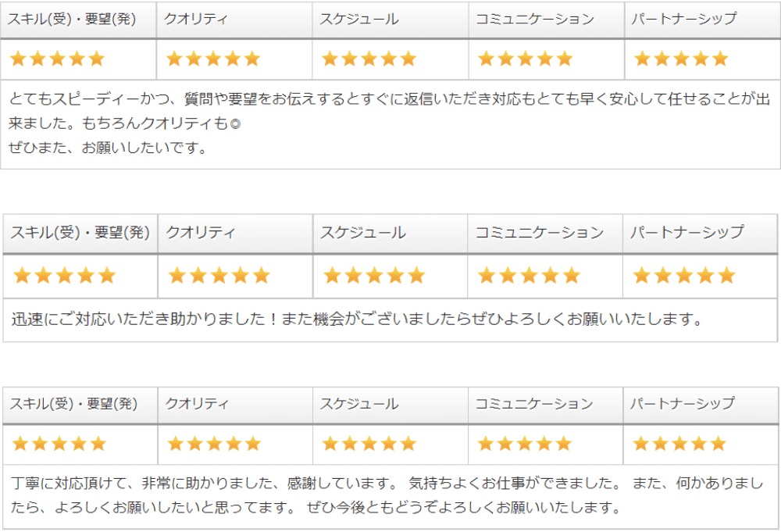Click the second review's schedule rating stars
Screen dimensions: 781x532
pyautogui.click(x=375, y=276)
